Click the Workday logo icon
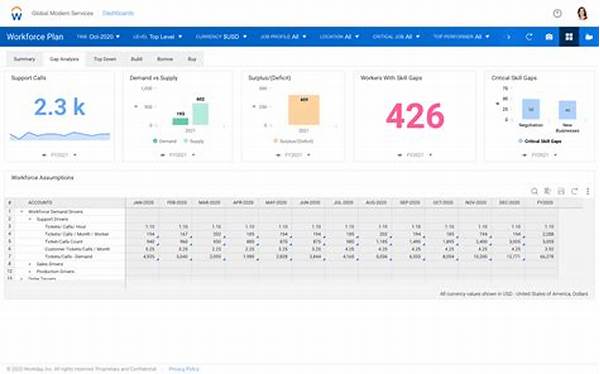The width and height of the screenshot is (600, 374). pyautogui.click(x=16, y=13)
